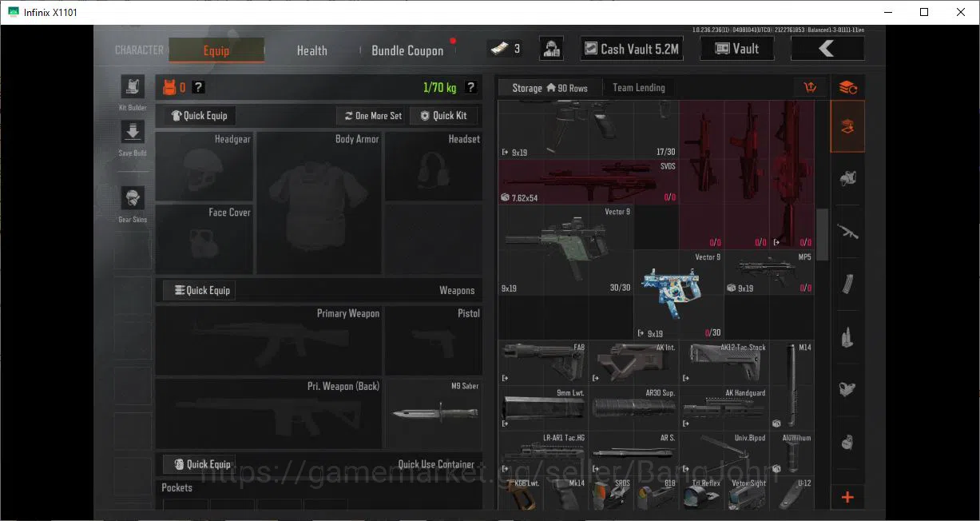The width and height of the screenshot is (980, 521).
Task: Select the U-12 item
Action: pos(792,493)
